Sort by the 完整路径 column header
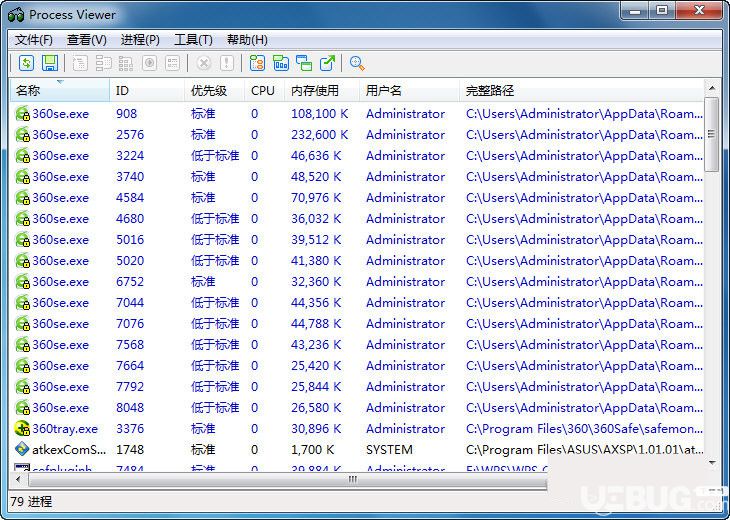This screenshot has width=730, height=520. 582,90
